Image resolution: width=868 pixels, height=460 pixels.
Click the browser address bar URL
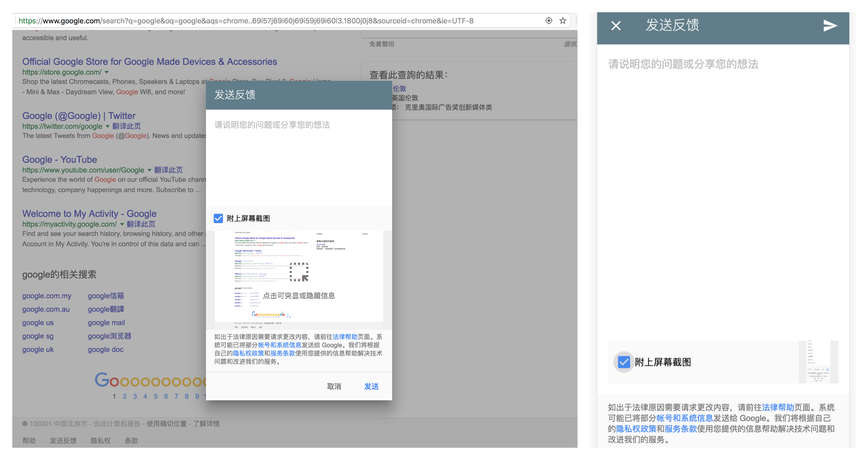[x=246, y=21]
